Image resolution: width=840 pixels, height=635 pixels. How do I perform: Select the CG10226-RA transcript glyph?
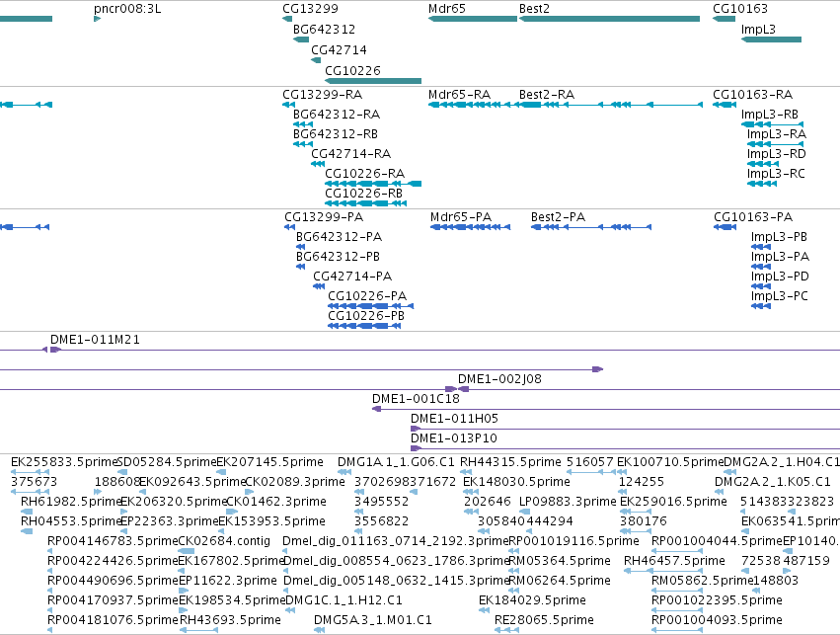[x=373, y=184]
